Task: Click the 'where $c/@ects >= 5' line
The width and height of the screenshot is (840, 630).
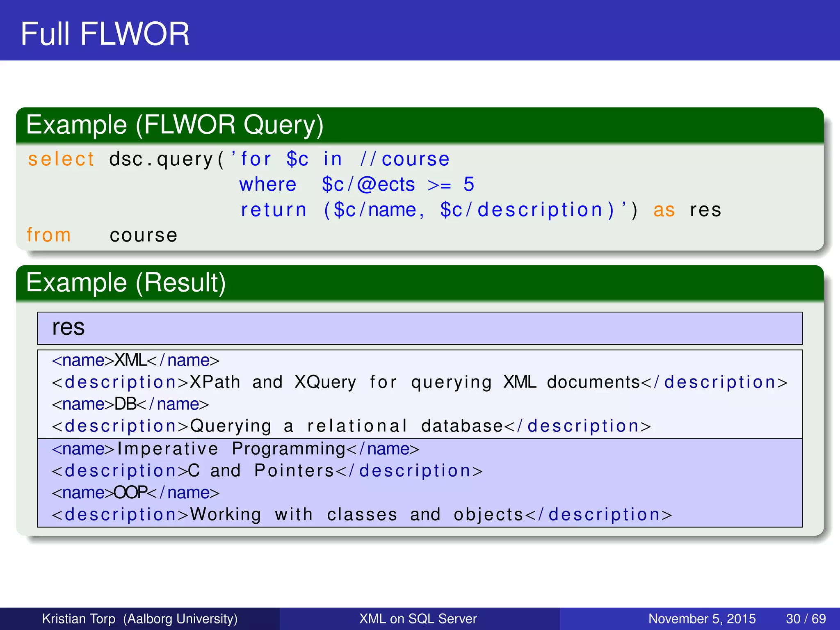Action: [x=357, y=184]
